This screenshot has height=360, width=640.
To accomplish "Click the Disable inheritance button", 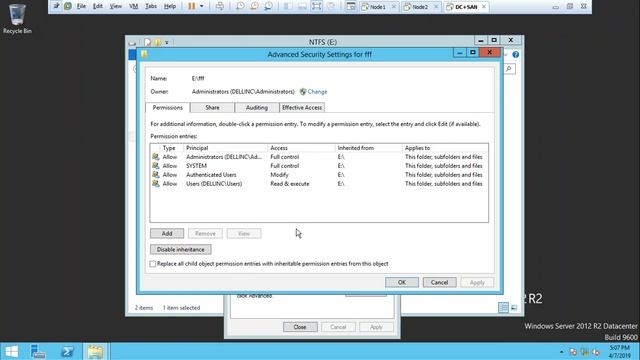I will click(180, 249).
